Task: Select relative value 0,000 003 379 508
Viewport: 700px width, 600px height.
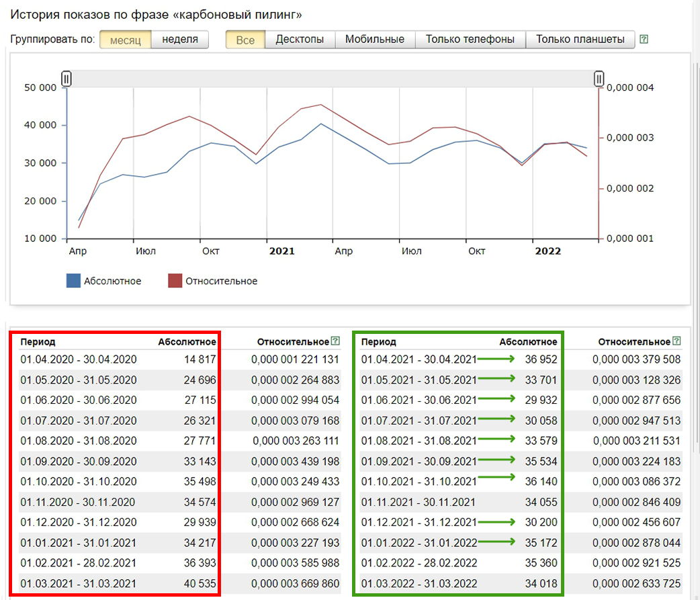Action: coord(637,359)
